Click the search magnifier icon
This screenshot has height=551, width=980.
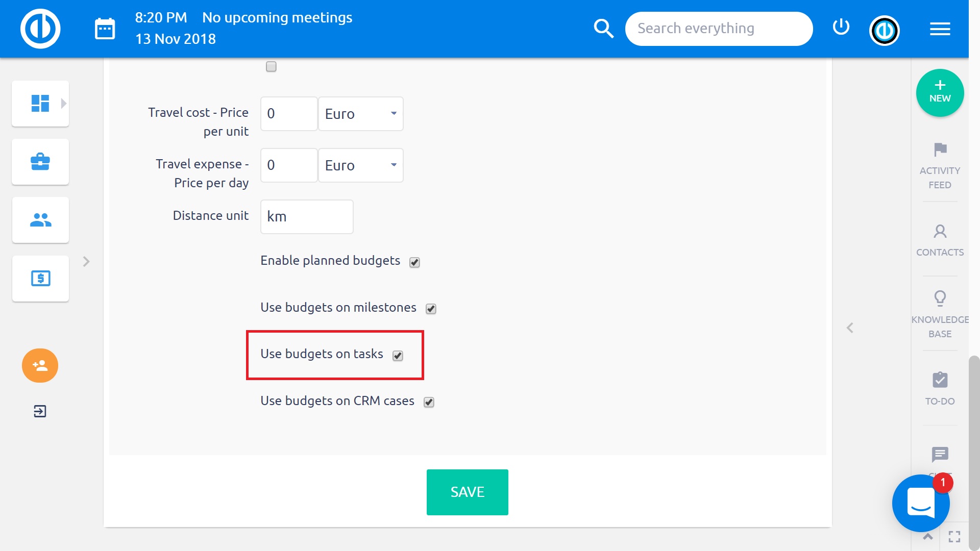pyautogui.click(x=603, y=29)
